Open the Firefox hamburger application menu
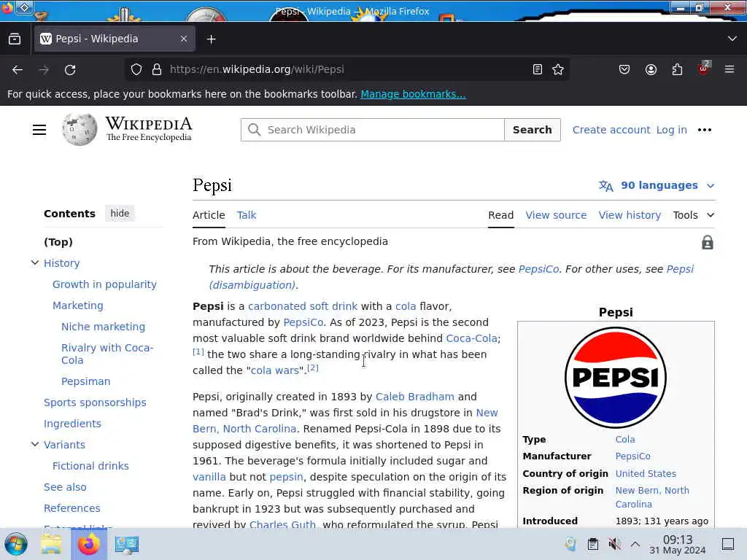This screenshot has width=747, height=560. pos(729,69)
